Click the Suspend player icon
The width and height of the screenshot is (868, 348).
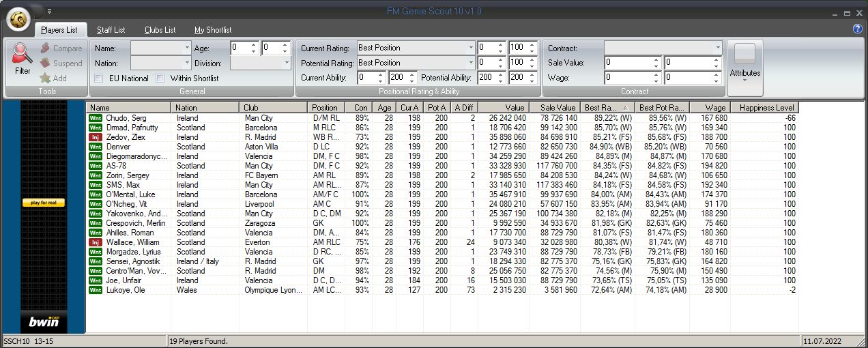coord(45,63)
